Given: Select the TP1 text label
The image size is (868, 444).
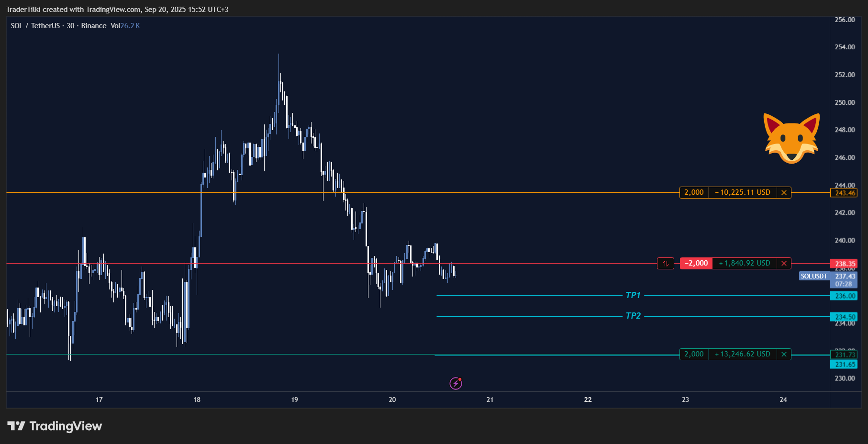Looking at the screenshot, I should tap(633, 296).
